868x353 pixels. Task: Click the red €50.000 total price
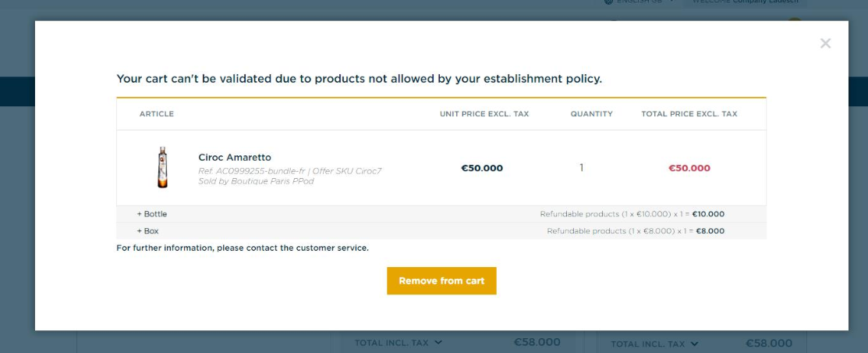coord(689,168)
